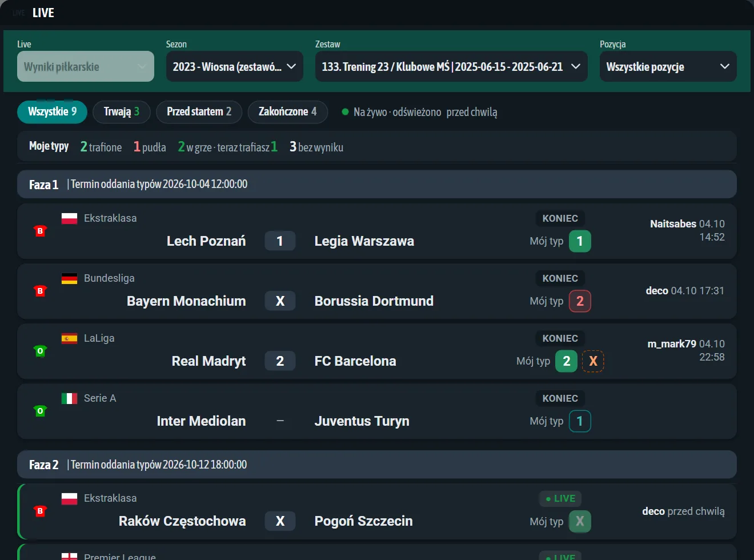The image size is (754, 560).
Task: Click the team name FC Barcelona
Action: [355, 361]
